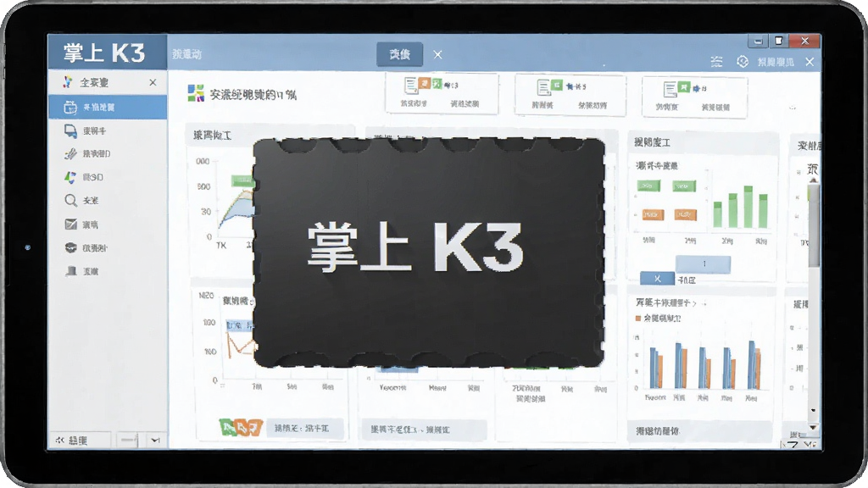
Task: Click the green label on top-left chart
Action: click(x=242, y=180)
